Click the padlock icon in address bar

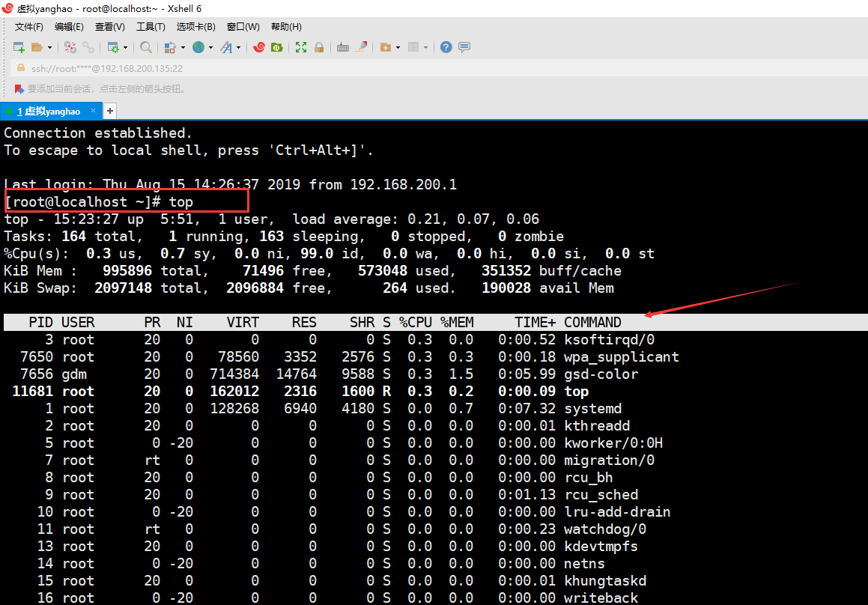point(21,68)
